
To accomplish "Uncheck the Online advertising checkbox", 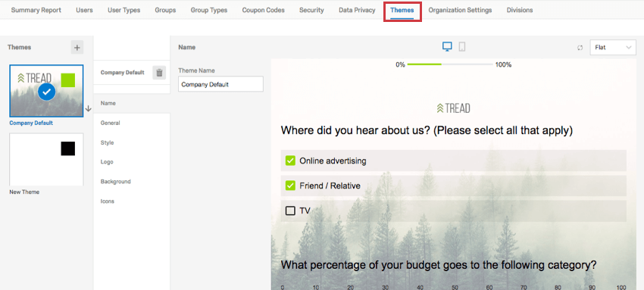I will [290, 161].
